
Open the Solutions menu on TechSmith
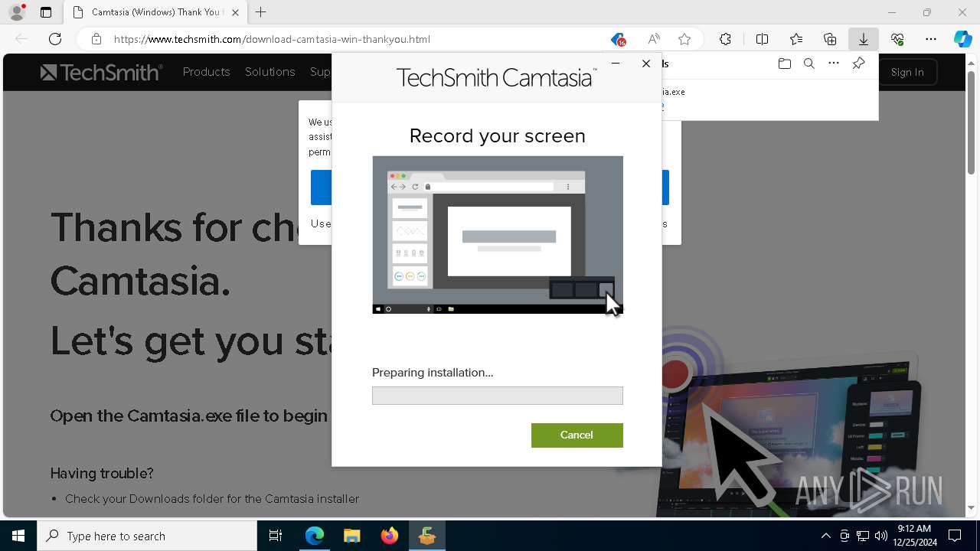[x=269, y=72]
